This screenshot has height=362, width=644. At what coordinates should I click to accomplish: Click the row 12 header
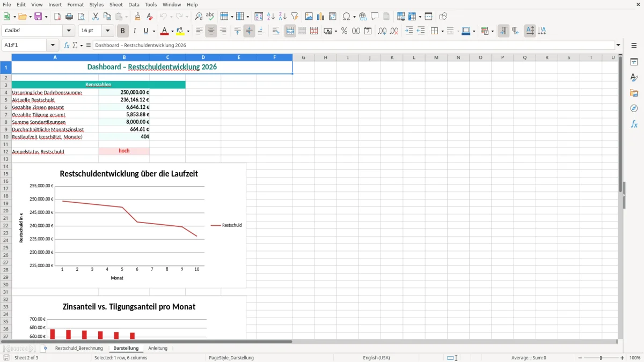[6, 152]
